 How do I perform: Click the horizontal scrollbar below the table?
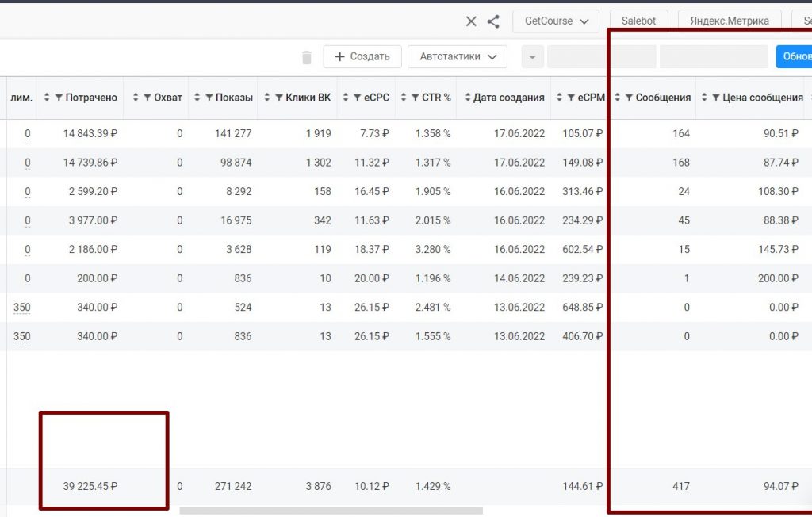point(330,511)
